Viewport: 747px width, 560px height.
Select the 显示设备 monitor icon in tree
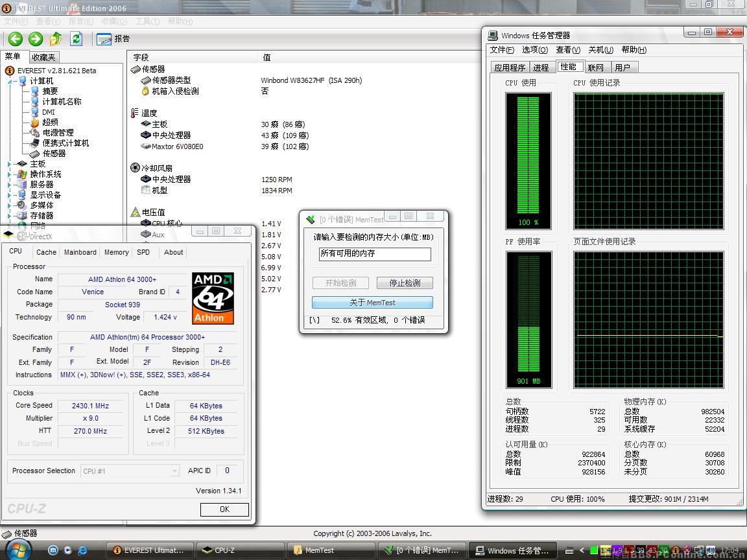tap(22, 195)
